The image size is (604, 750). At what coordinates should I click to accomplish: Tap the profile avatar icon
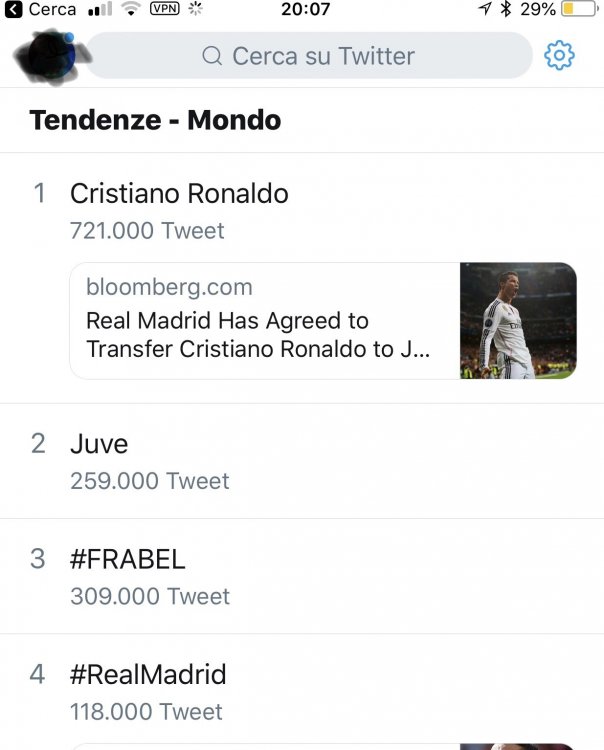point(51,56)
